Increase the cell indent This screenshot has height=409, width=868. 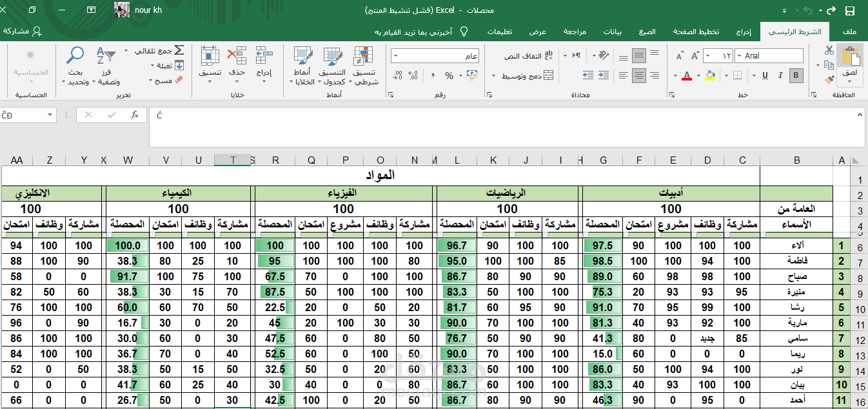[587, 76]
